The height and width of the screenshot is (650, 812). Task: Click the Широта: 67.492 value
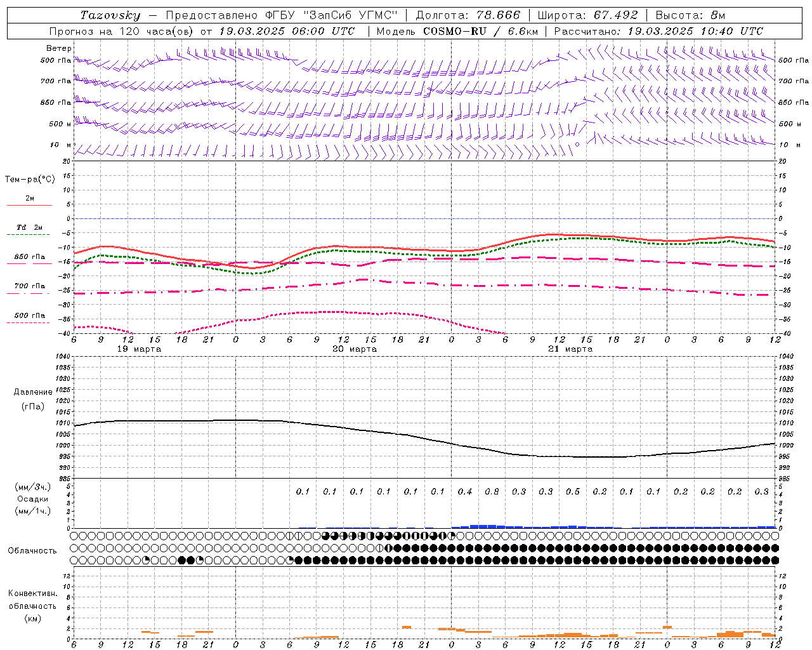587,15
